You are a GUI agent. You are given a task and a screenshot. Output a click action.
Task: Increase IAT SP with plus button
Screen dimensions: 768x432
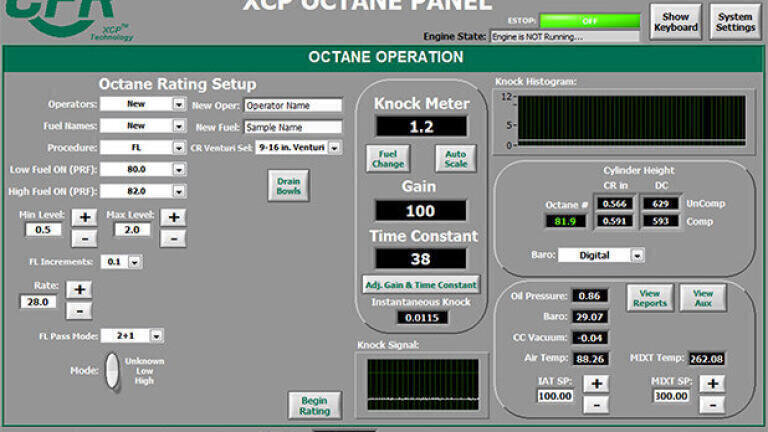point(596,384)
